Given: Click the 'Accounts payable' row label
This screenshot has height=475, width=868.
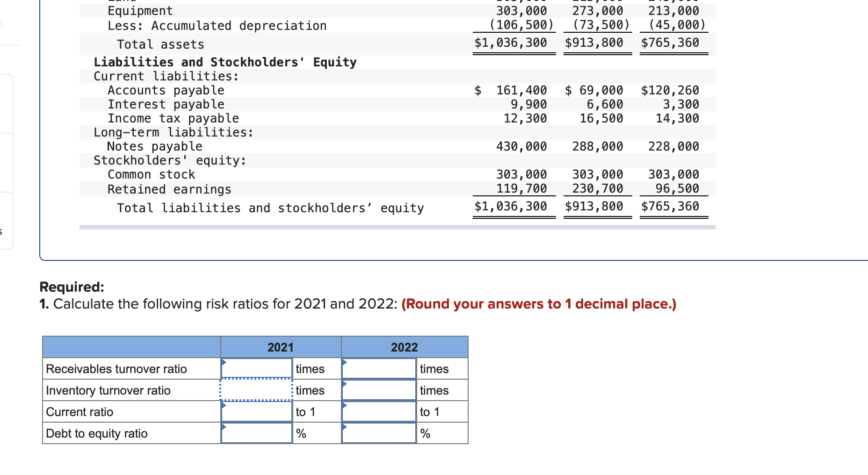Looking at the screenshot, I should [x=166, y=90].
